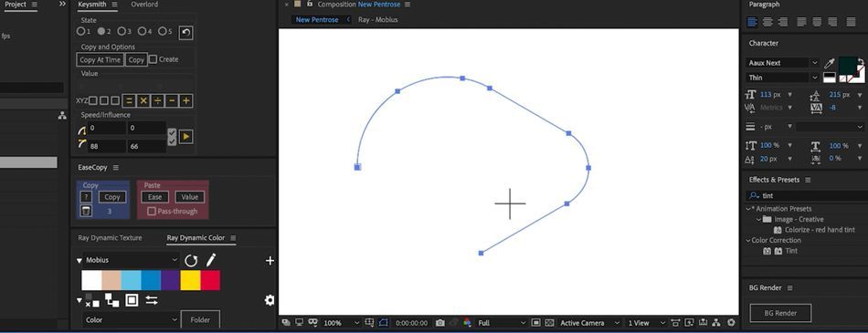Image resolution: width=868 pixels, height=333 pixels.
Task: Check the third XYZ checkbox
Action: [x=114, y=100]
